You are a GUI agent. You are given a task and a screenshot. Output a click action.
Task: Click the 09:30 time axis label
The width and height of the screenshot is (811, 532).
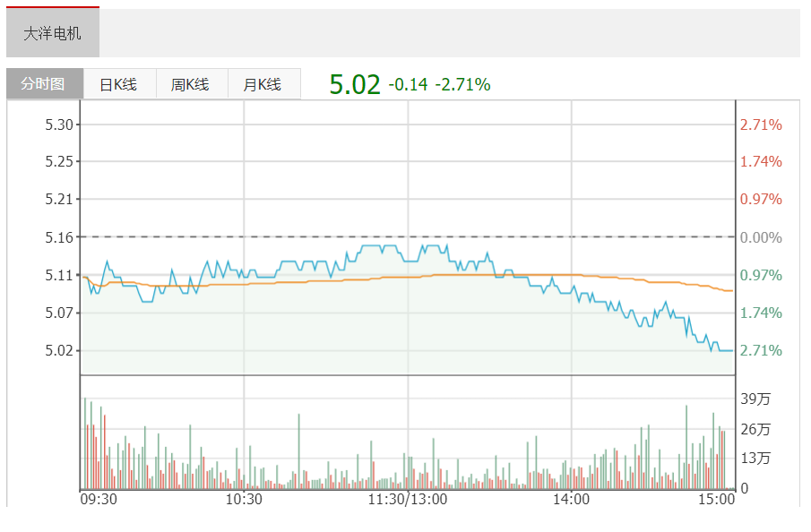(99, 500)
